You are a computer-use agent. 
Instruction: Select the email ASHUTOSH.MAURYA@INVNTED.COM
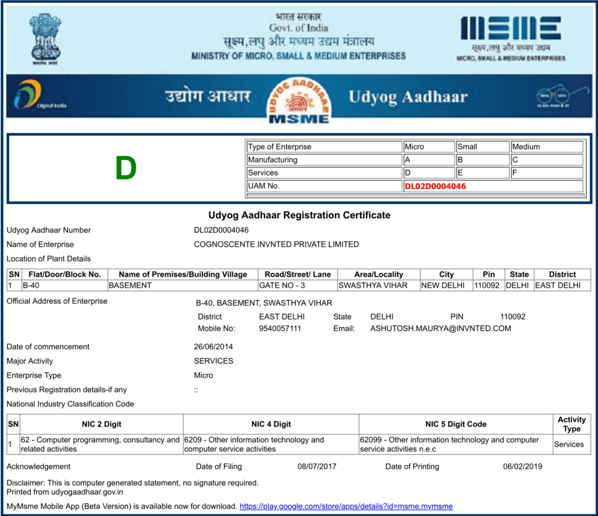click(440, 328)
